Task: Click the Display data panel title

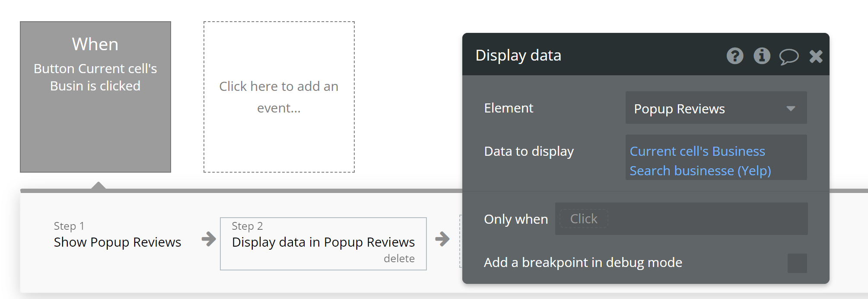Action: pos(518,55)
